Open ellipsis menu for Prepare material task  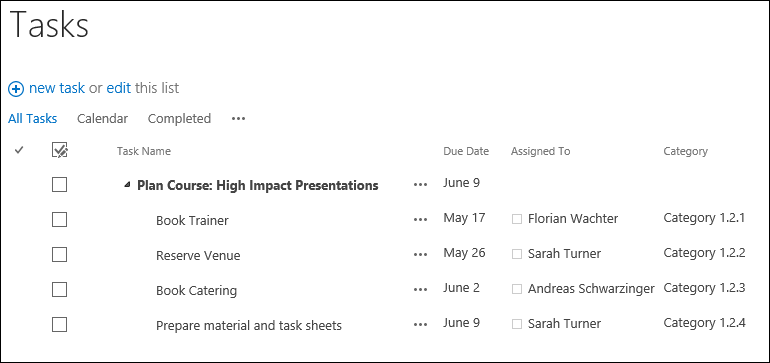[x=420, y=325]
